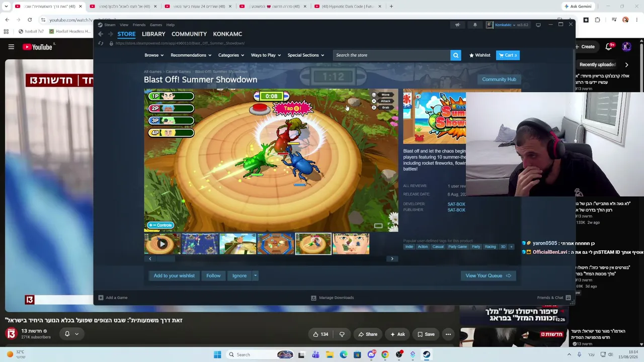The height and width of the screenshot is (362, 644).
Task: Select the face close-up screenshot thumbnail
Action: (351, 244)
